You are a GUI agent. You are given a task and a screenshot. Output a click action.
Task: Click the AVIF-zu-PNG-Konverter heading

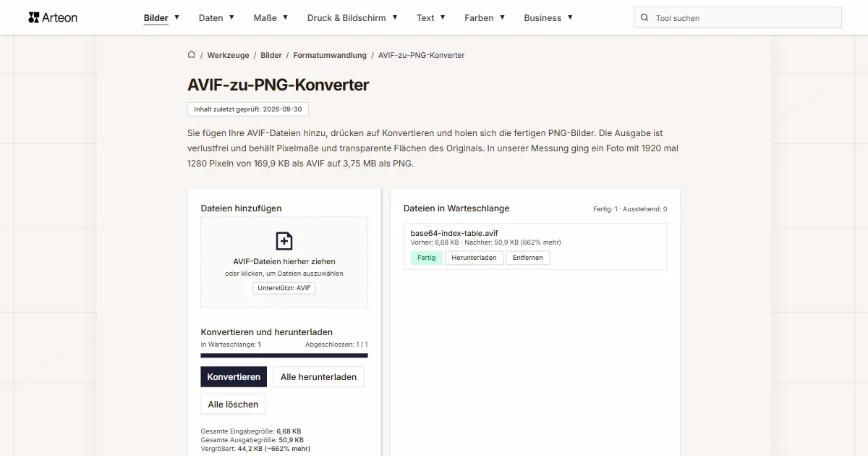click(278, 85)
